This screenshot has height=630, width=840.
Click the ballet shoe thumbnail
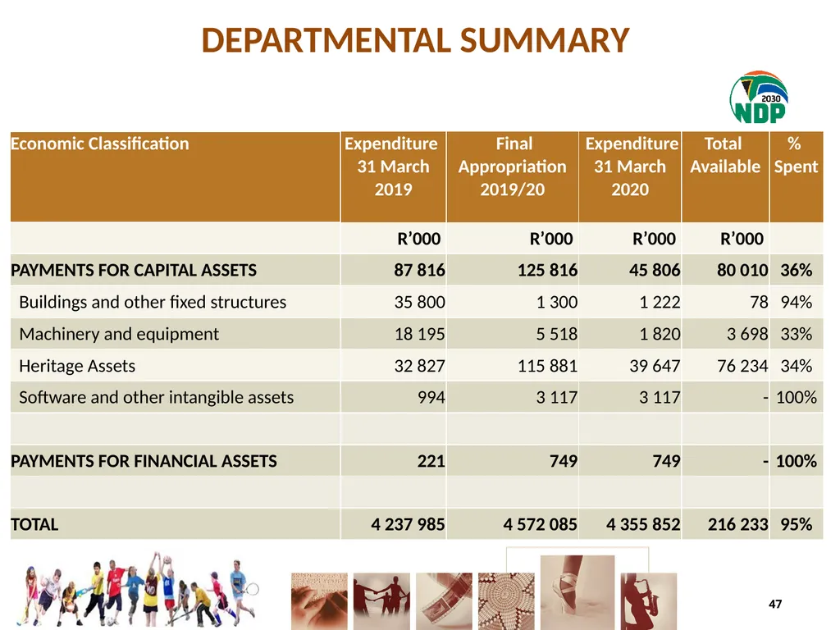pos(577,592)
